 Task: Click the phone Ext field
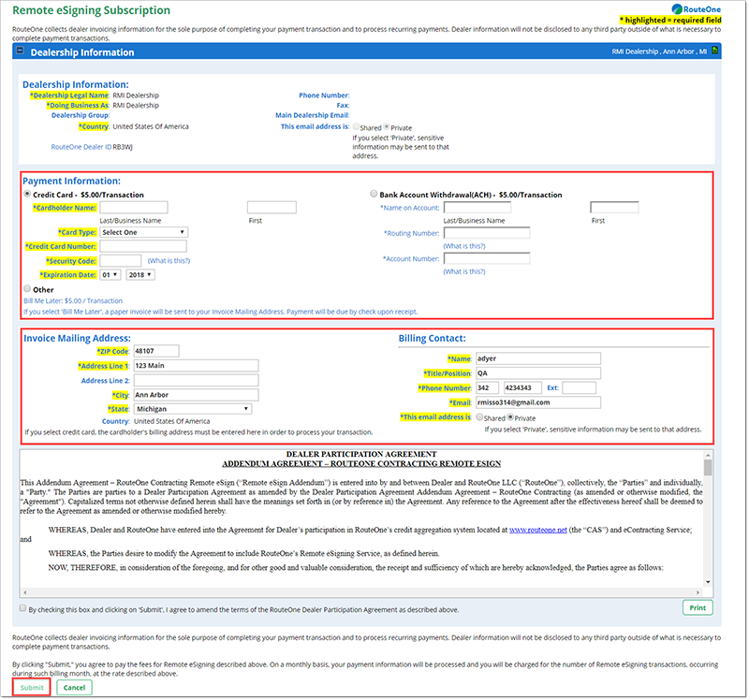pos(579,387)
